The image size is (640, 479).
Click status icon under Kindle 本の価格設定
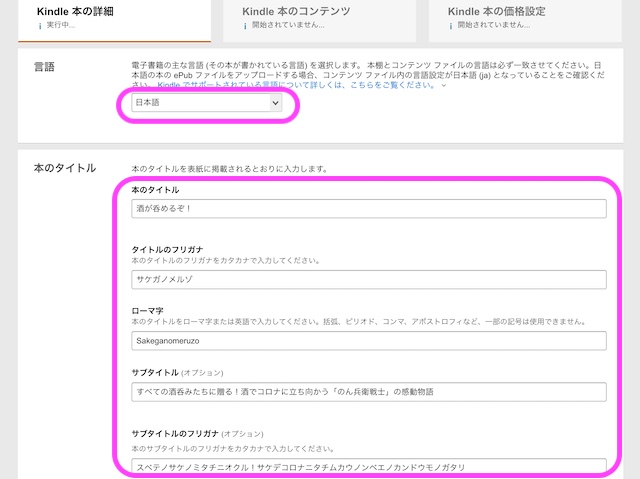click(451, 25)
